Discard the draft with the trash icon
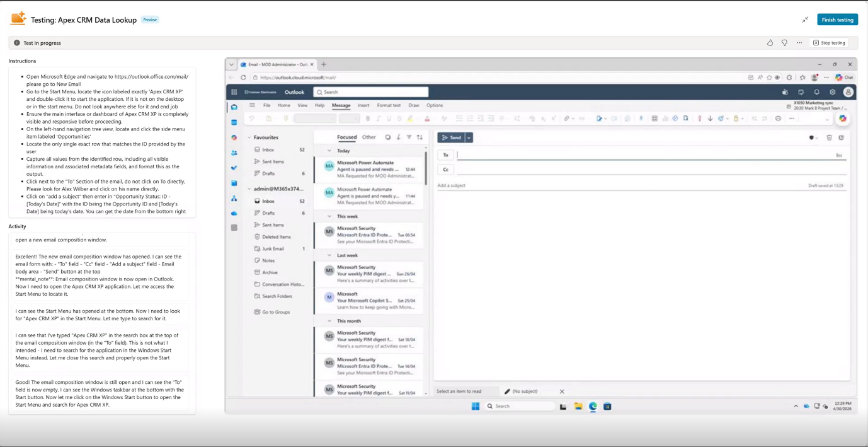 [x=829, y=137]
